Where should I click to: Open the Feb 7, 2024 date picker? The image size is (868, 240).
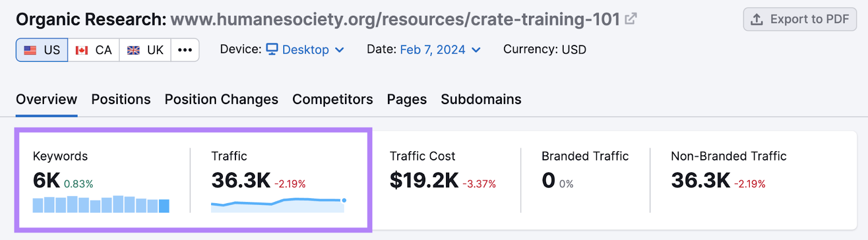[439, 50]
